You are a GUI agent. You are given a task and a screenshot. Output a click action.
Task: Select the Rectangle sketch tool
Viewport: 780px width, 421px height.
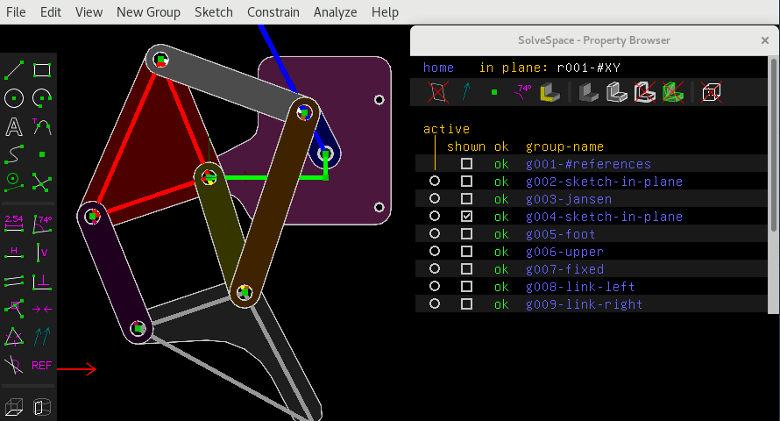click(42, 71)
